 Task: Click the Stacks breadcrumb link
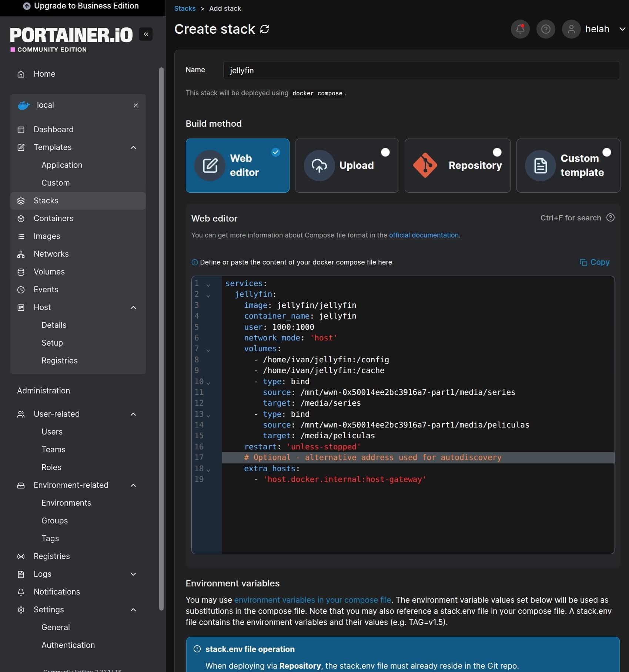185,8
